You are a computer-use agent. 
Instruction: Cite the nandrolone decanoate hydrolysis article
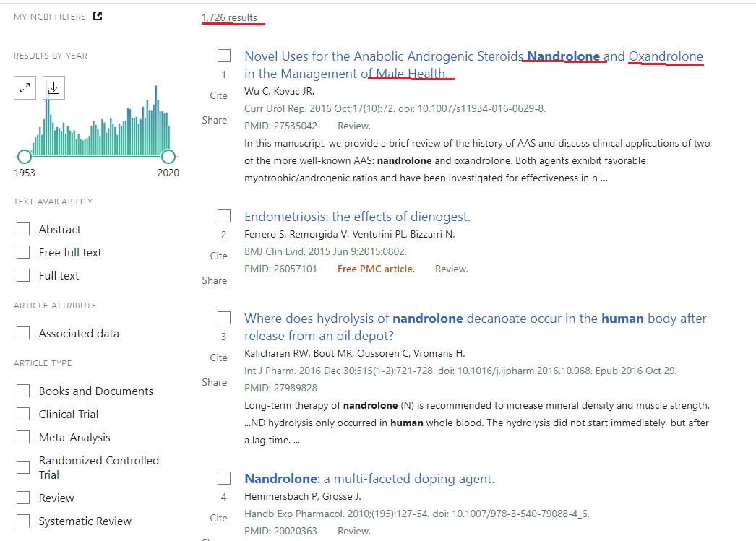point(218,358)
